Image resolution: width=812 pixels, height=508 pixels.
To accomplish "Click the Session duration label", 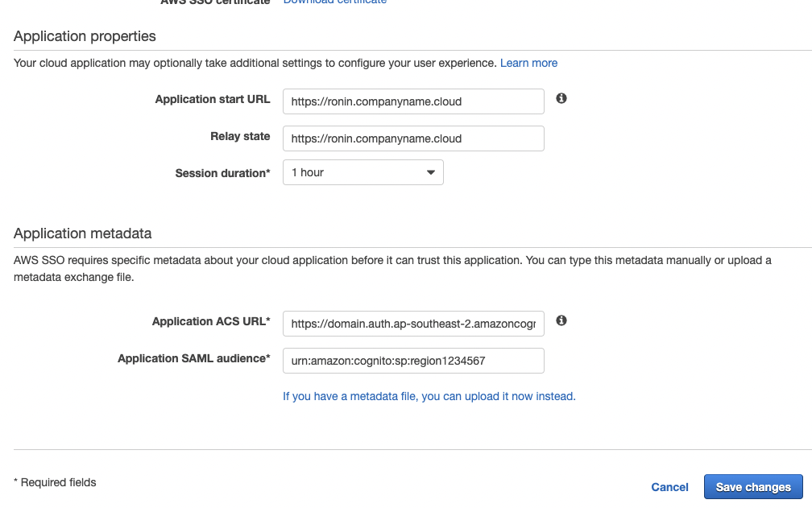I will point(222,173).
